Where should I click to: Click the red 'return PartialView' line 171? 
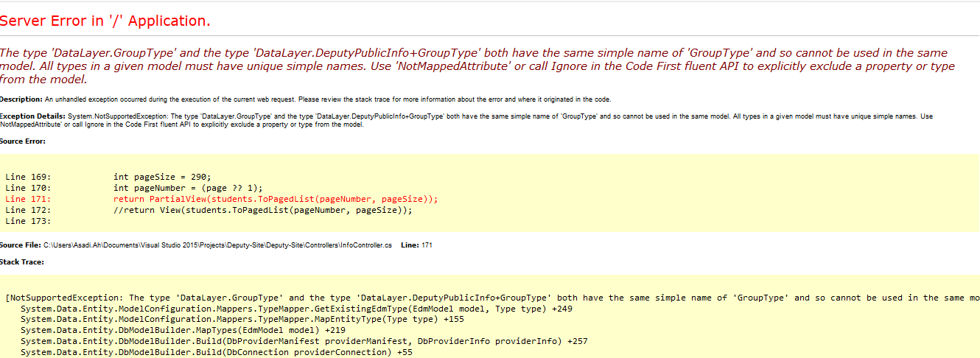(x=276, y=199)
